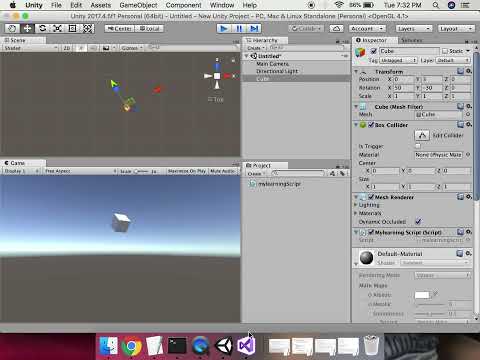Image resolution: width=480 pixels, height=360 pixels.
Task: Open the Gizmos dropdown in Scene view
Action: click(x=132, y=48)
